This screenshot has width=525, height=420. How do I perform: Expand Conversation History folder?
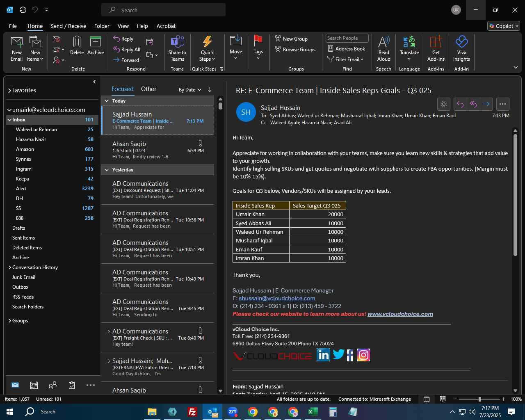pos(10,267)
